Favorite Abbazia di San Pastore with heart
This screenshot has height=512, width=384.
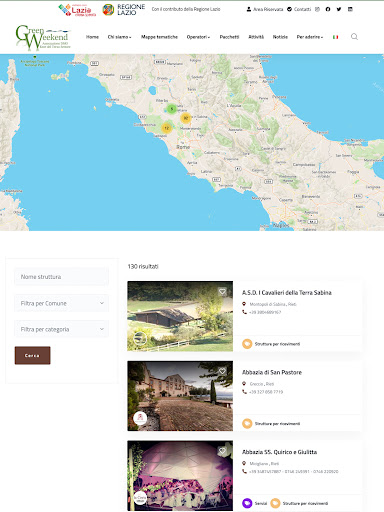point(222,371)
